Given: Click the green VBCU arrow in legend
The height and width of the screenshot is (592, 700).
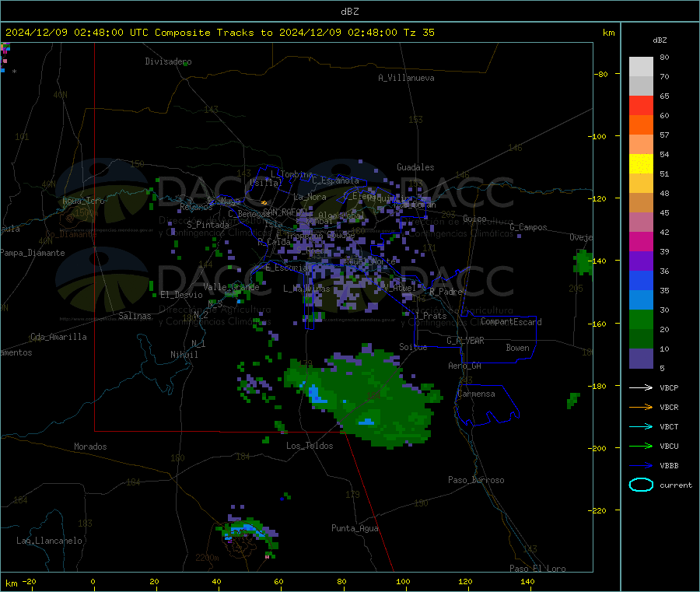Looking at the screenshot, I should coord(641,446).
